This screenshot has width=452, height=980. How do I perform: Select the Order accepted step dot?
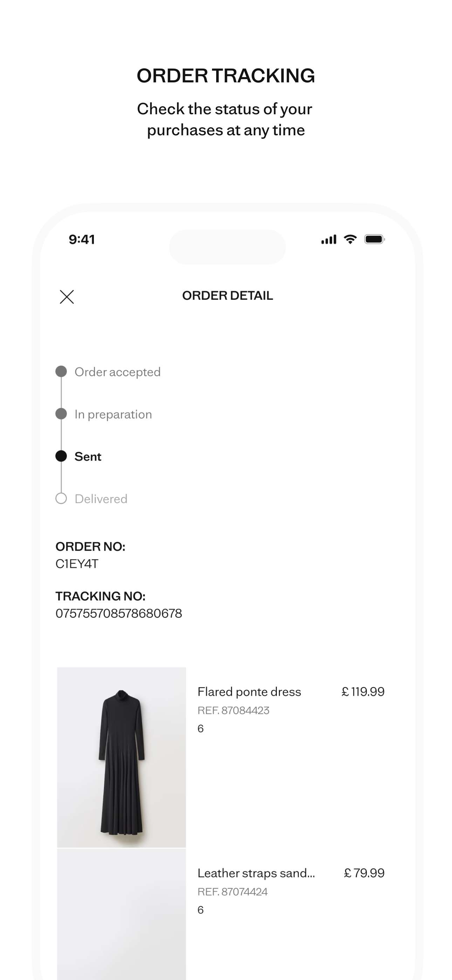61,371
